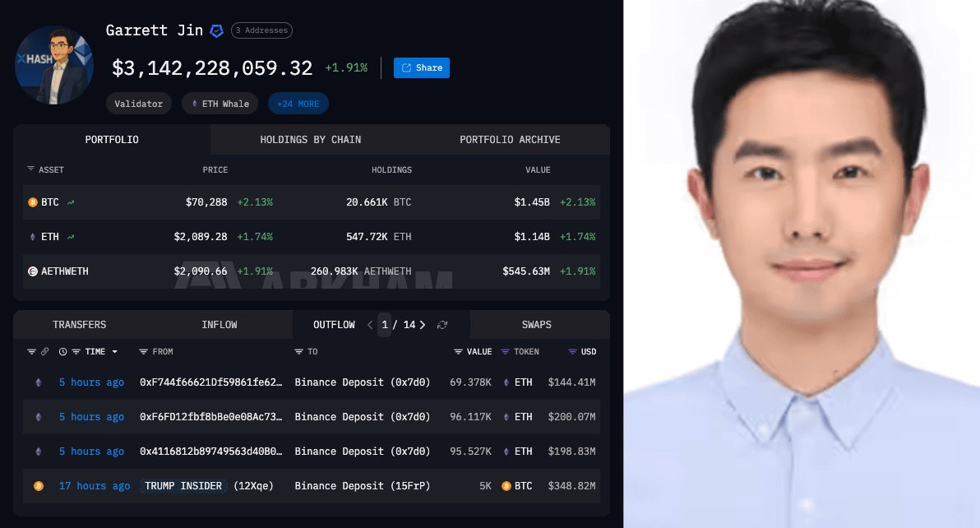Open the PORTFOLIO ARCHIVE tab
980x528 pixels.
tap(510, 139)
